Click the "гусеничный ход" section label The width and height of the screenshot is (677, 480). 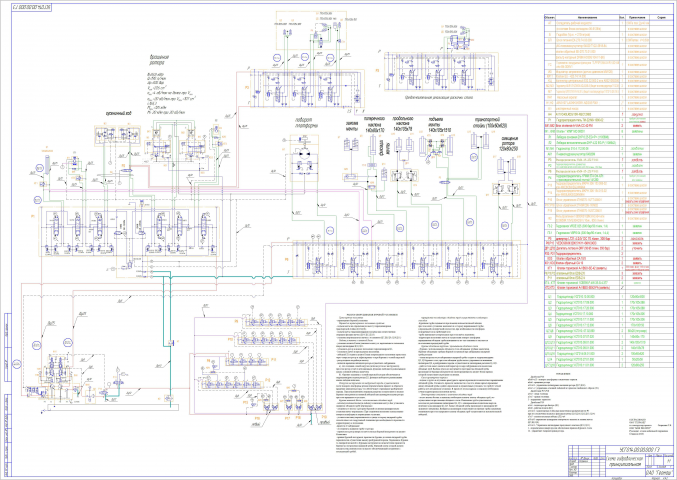point(119,113)
